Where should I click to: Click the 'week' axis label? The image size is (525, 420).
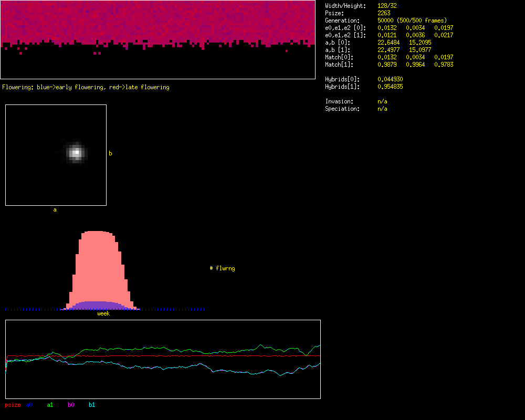click(x=103, y=314)
